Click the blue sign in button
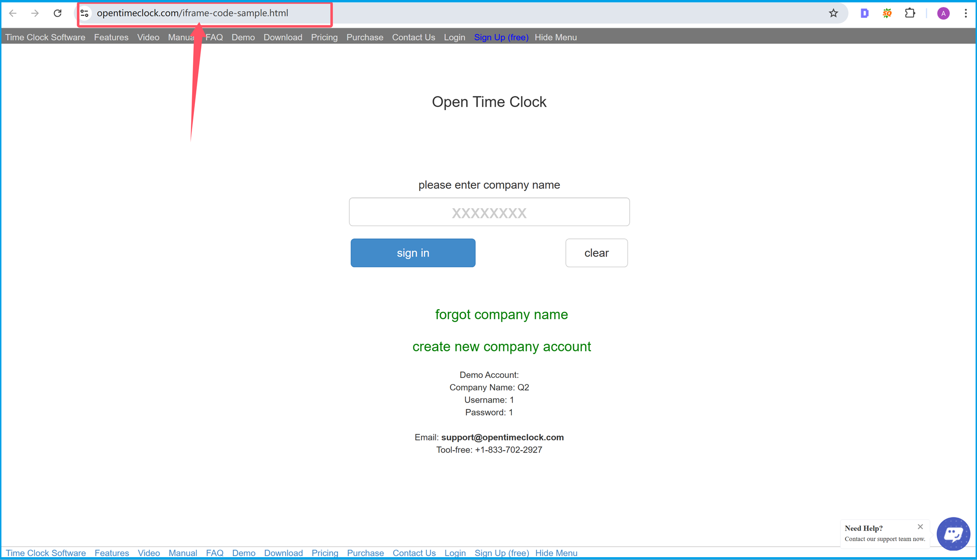The height and width of the screenshot is (560, 977). pyautogui.click(x=413, y=253)
